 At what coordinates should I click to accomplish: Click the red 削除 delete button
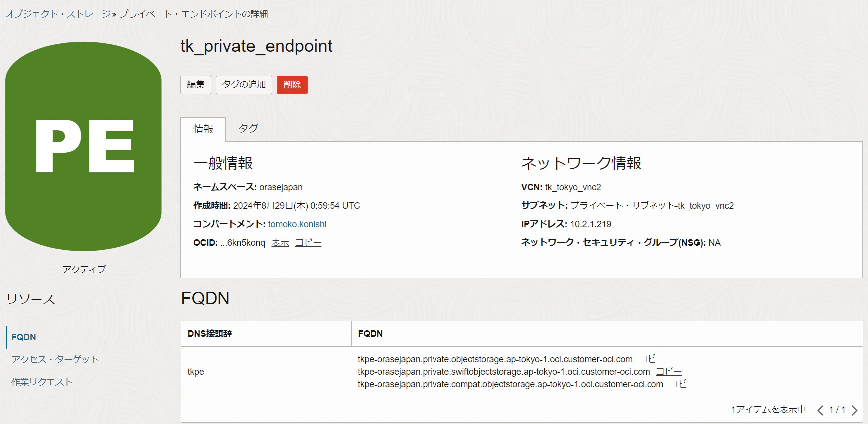[x=292, y=85]
